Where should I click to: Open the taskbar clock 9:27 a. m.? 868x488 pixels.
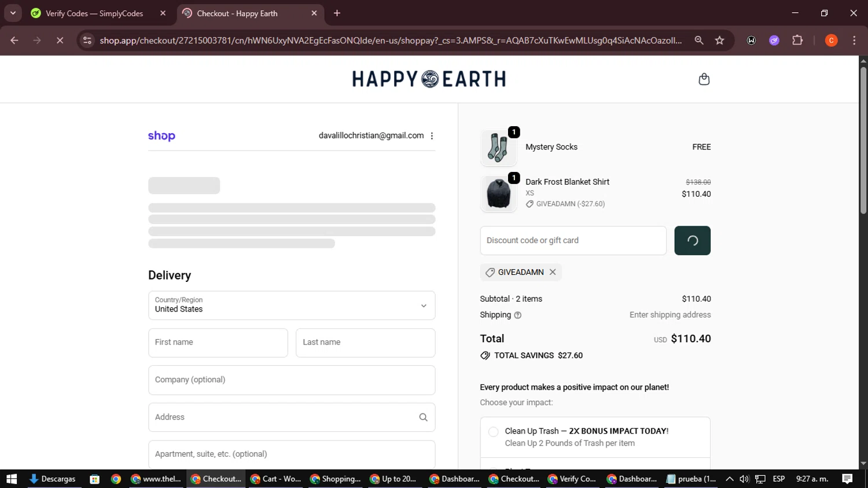[x=812, y=479]
